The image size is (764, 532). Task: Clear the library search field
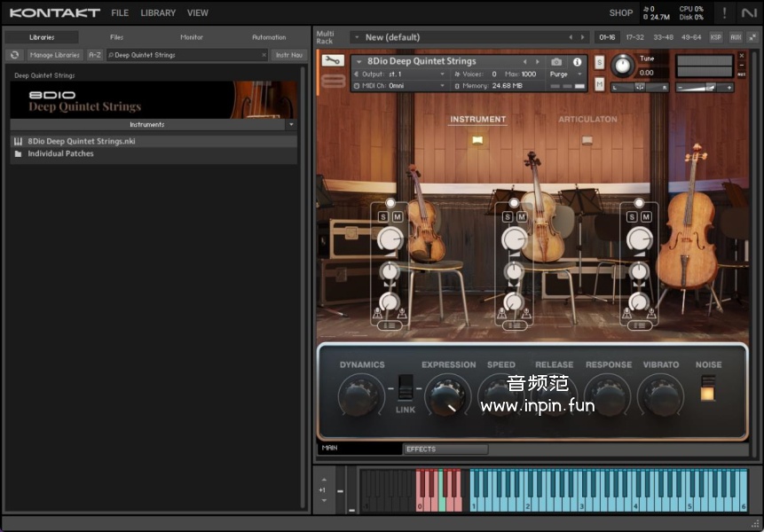(x=264, y=55)
